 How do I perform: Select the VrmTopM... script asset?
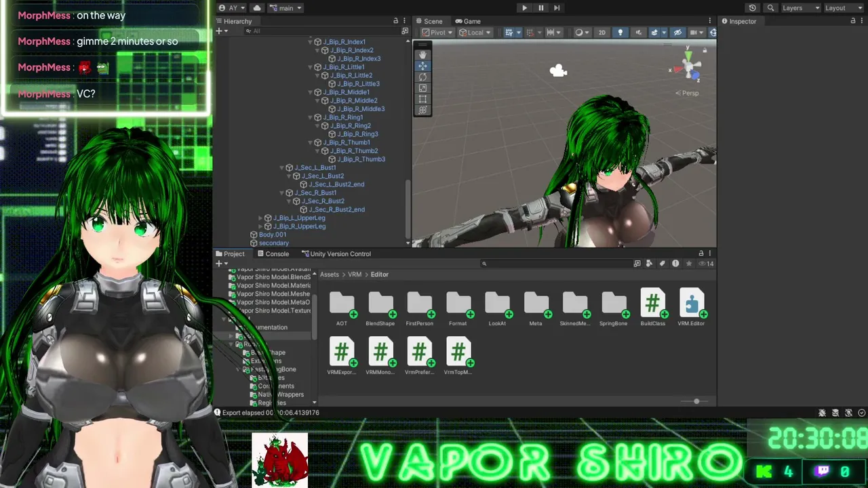(x=458, y=357)
